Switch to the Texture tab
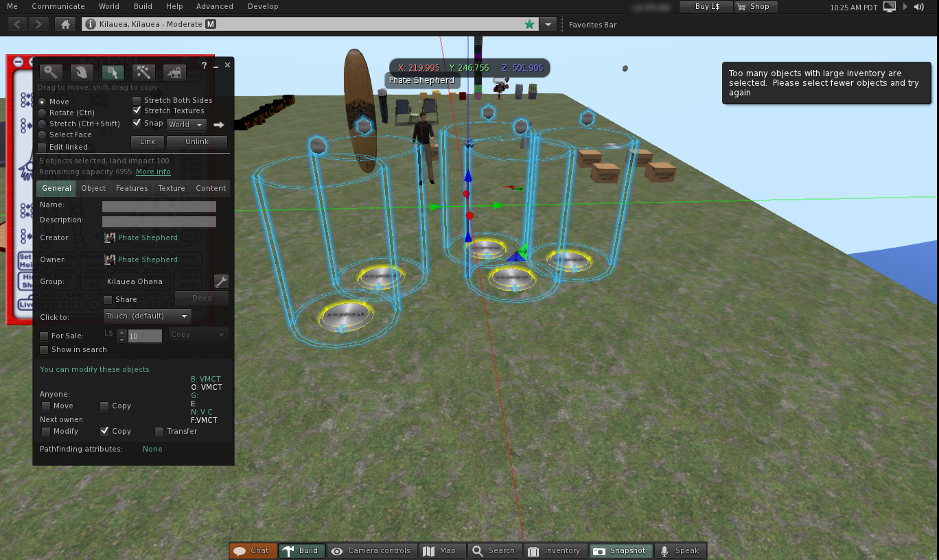 [x=172, y=188]
